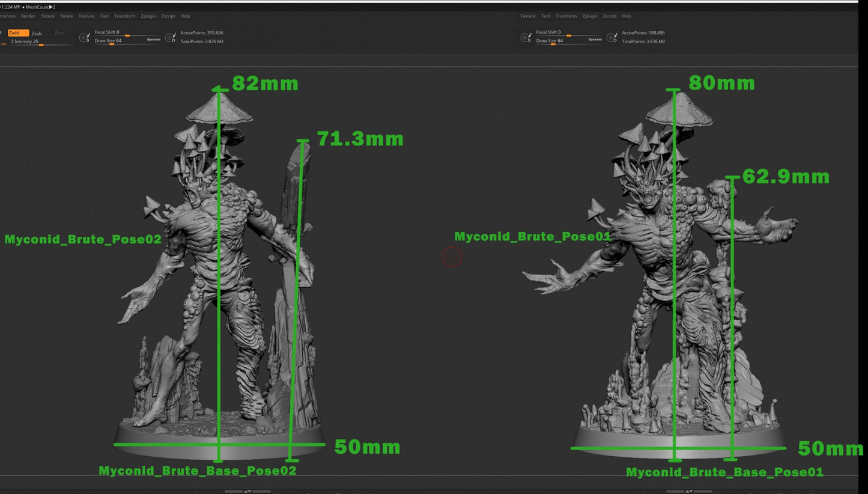Enable Zadd sculpting mode
Image resolution: width=868 pixels, height=494 pixels.
pos(17,33)
